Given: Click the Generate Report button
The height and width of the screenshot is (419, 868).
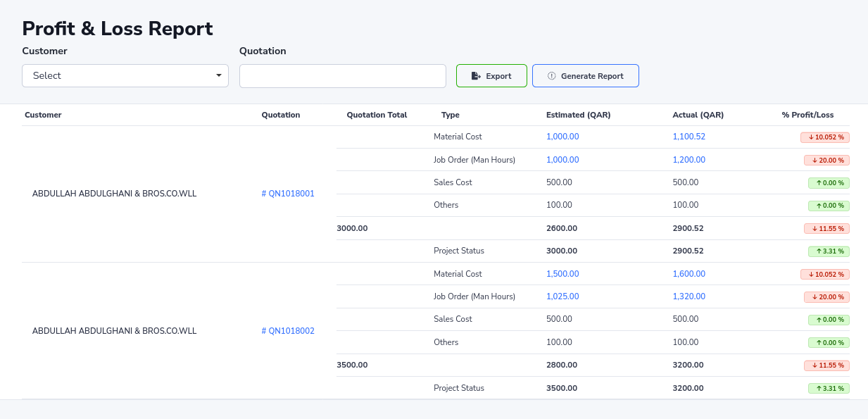Looking at the screenshot, I should 586,76.
